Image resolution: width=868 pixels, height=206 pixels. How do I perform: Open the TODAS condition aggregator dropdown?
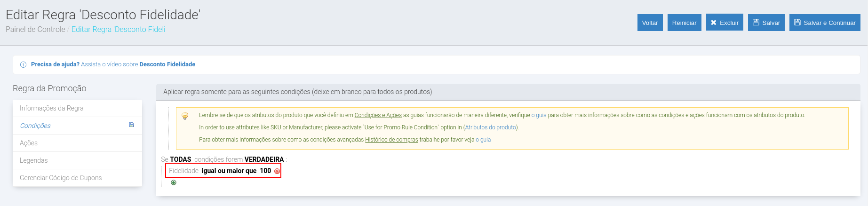click(180, 159)
